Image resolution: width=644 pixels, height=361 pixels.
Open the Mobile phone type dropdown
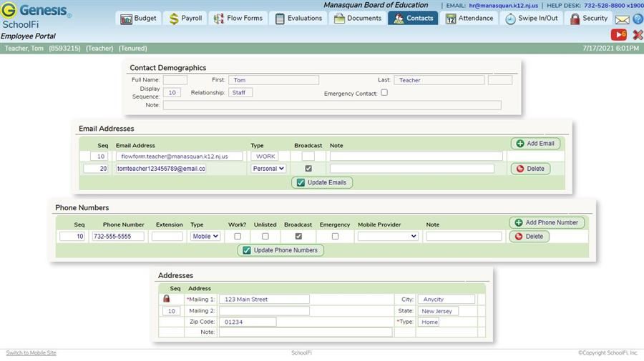[205, 237]
